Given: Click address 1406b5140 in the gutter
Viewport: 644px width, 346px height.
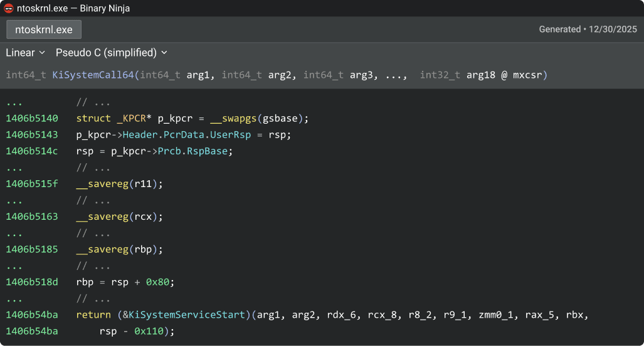Looking at the screenshot, I should pyautogui.click(x=31, y=119).
